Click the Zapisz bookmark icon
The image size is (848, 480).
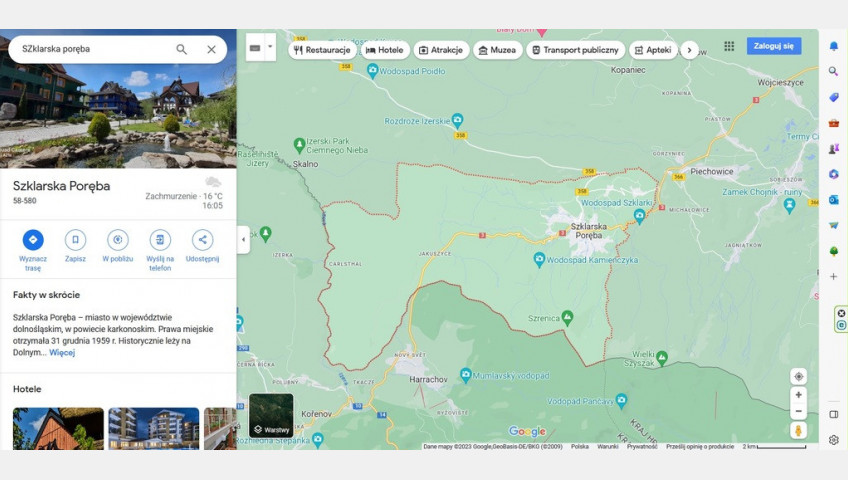[75, 239]
